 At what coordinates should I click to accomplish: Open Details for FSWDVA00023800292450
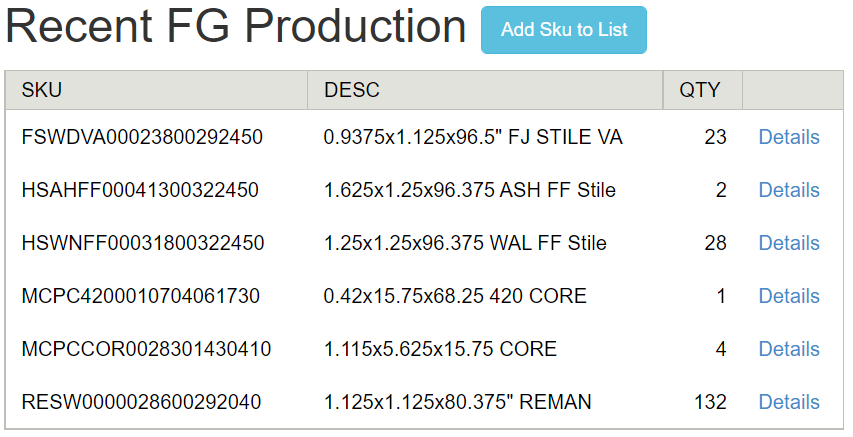pyautogui.click(x=789, y=137)
